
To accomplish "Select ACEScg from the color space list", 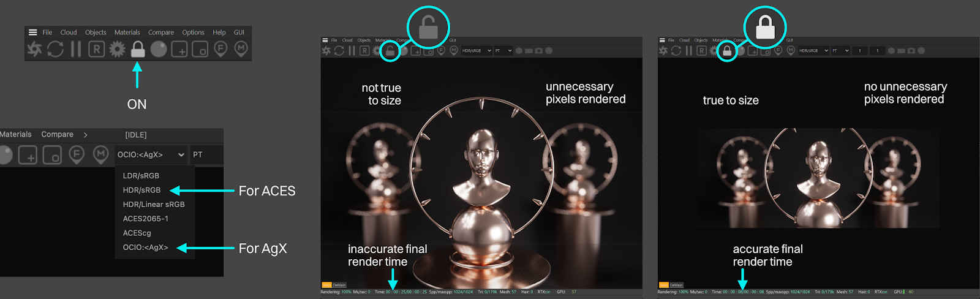I will (137, 233).
